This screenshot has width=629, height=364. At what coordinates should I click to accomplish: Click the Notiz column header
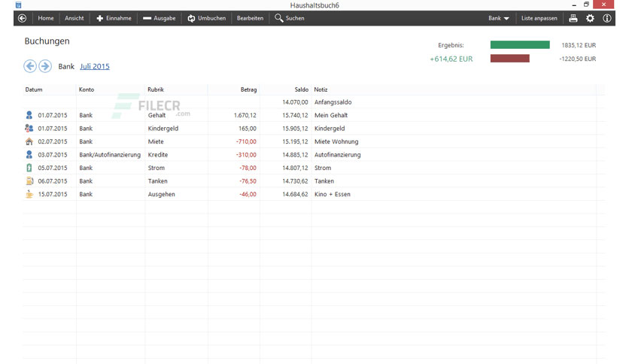click(x=321, y=89)
